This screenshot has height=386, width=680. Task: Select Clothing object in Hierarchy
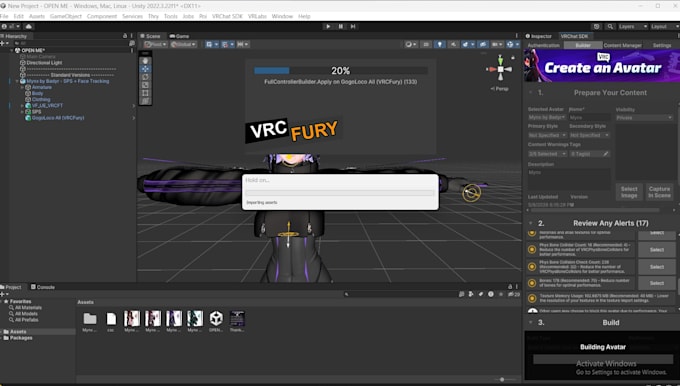coord(41,99)
